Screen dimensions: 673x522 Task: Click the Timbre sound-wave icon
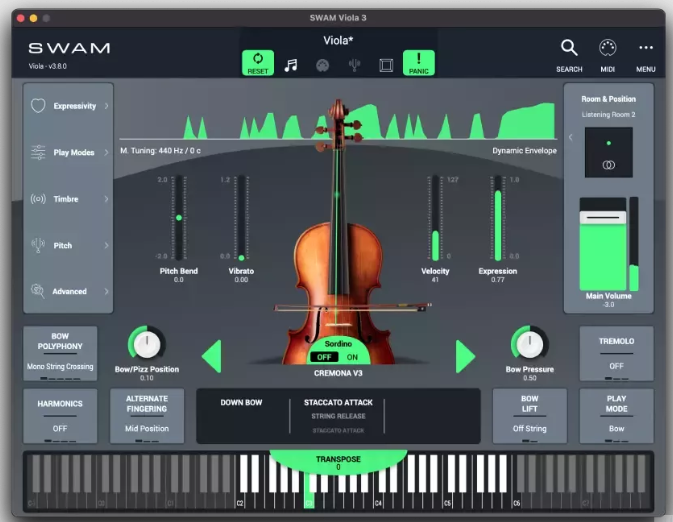point(38,199)
